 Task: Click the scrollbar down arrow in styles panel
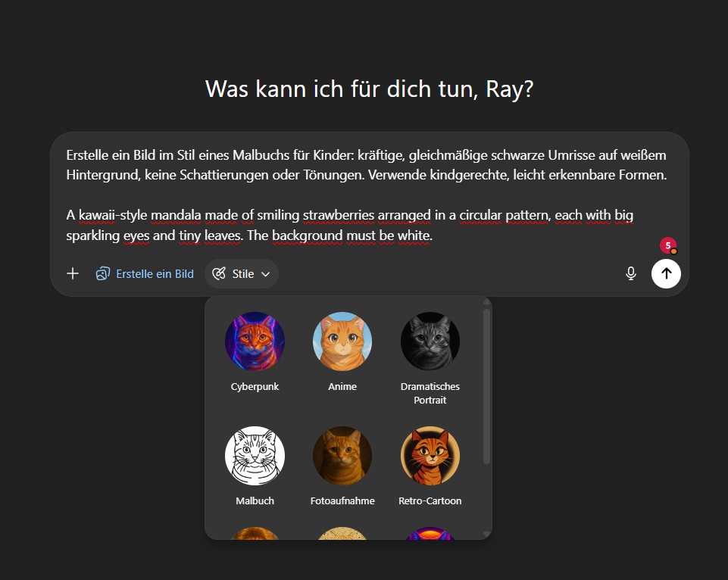486,535
